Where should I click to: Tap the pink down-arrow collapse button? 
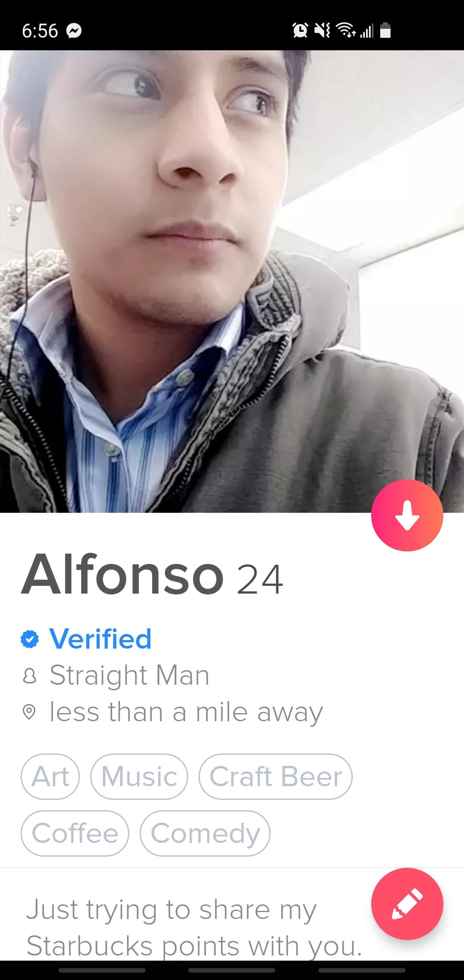(x=407, y=515)
